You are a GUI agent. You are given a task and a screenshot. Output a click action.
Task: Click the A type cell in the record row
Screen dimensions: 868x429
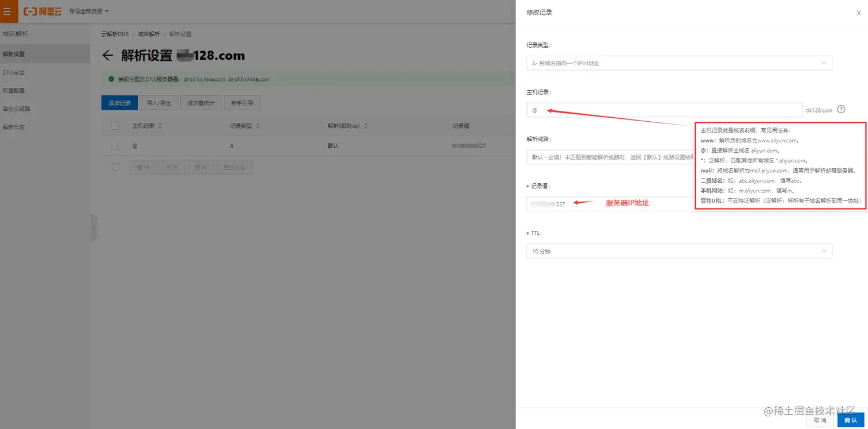coord(232,146)
